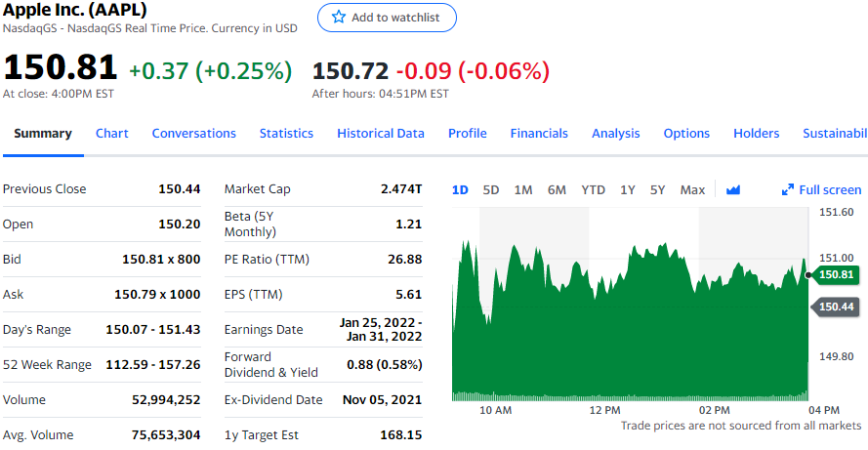The image size is (868, 450).
Task: Click the EPS (TTM) value 5.61
Action: [408, 295]
